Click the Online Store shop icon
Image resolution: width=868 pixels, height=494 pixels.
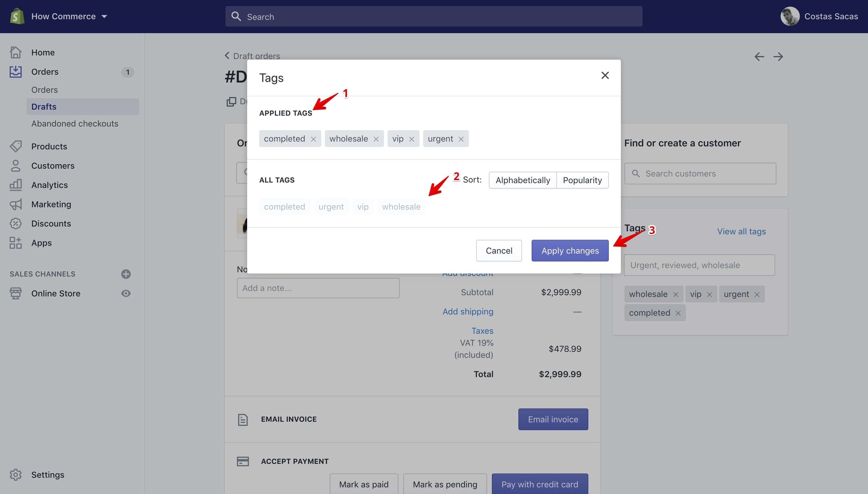pyautogui.click(x=16, y=293)
